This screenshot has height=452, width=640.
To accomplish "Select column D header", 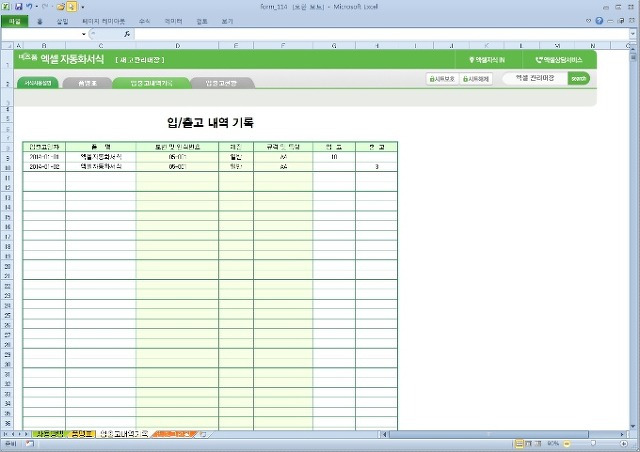I will coord(177,46).
